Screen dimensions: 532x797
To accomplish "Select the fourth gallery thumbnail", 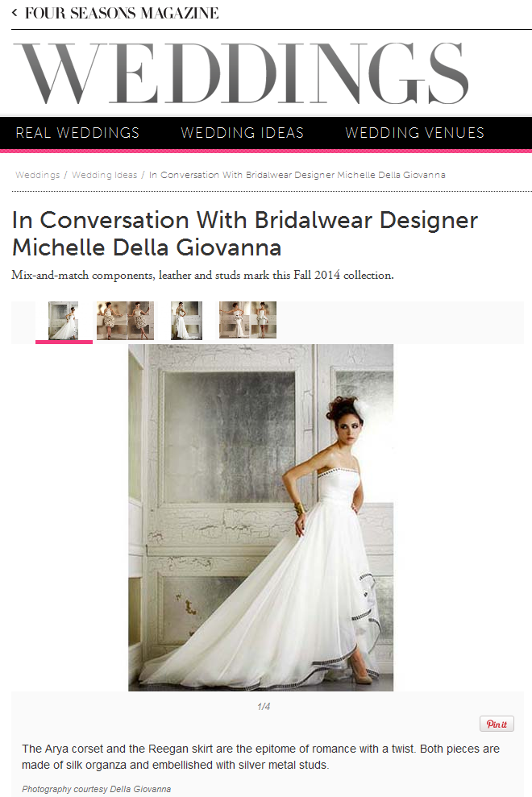I will tap(247, 320).
